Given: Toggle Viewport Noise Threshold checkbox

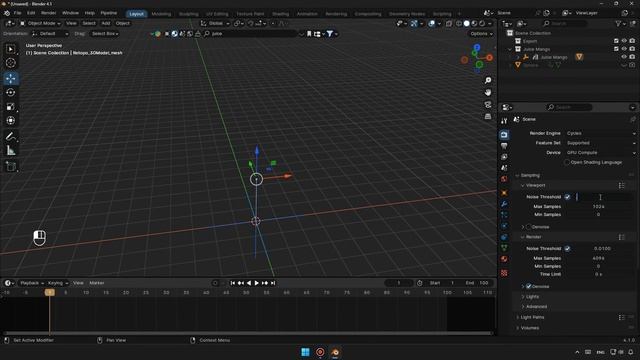Looking at the screenshot, I should pos(567,197).
